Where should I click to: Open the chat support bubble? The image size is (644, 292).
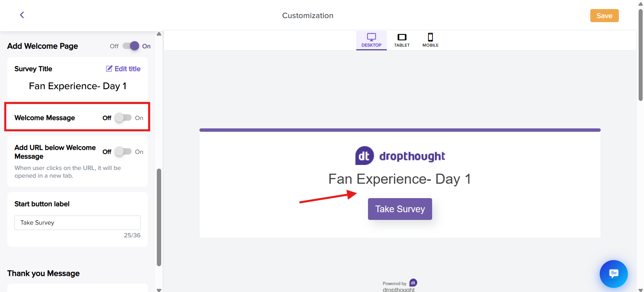[x=613, y=274]
